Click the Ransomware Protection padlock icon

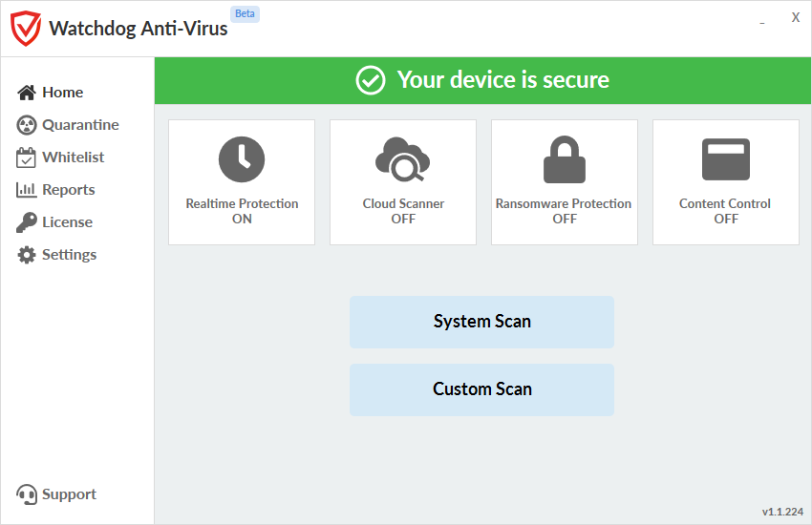pyautogui.click(x=565, y=159)
